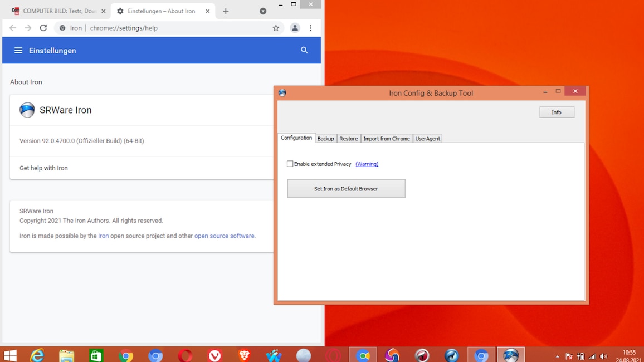Image resolution: width=644 pixels, height=362 pixels.
Task: Open the Windows Start button
Action: coord(10,355)
